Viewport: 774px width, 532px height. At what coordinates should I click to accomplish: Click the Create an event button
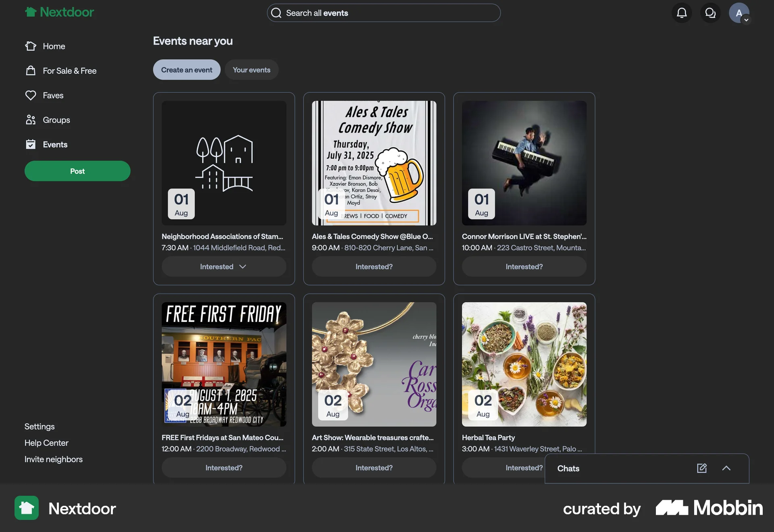(x=187, y=70)
